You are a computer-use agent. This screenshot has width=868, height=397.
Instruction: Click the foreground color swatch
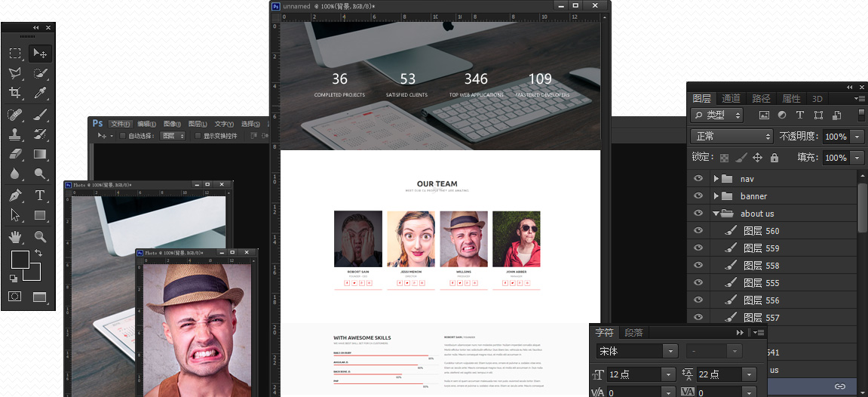20,260
